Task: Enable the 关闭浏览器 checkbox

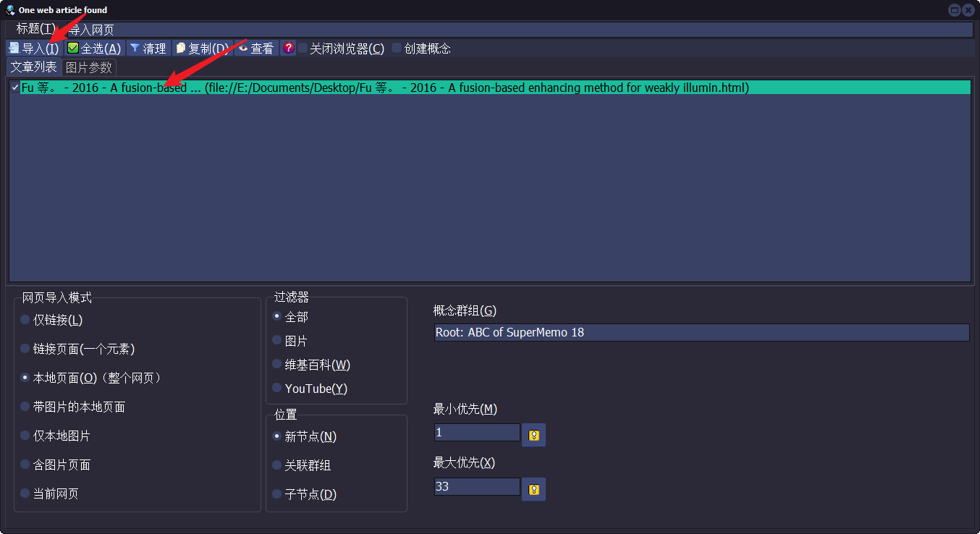Action: click(304, 48)
